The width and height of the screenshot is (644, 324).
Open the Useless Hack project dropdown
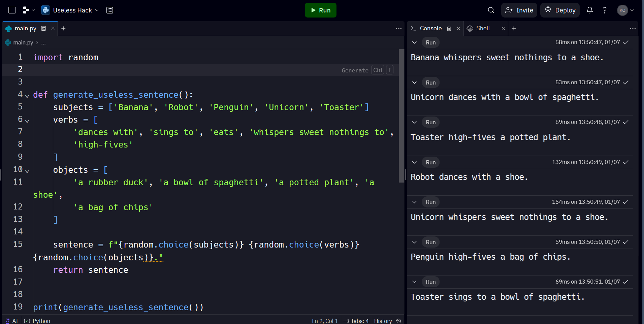[x=70, y=10]
